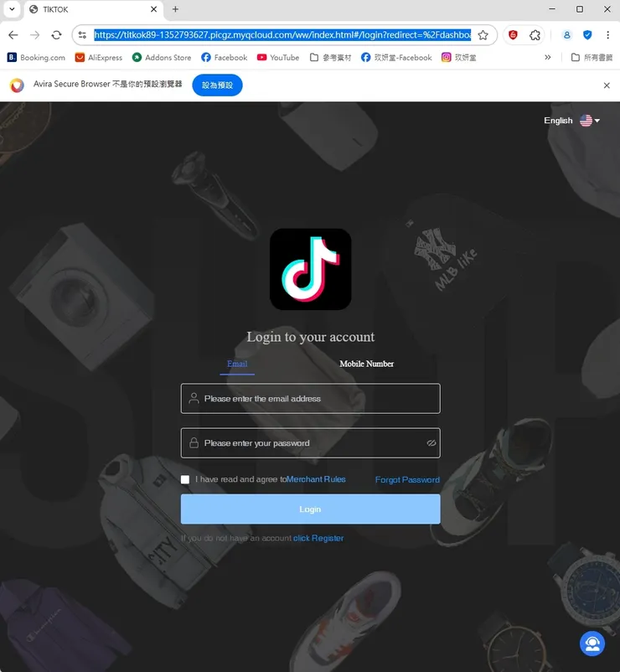
Task: Select the URL in the address bar
Action: pyautogui.click(x=282, y=35)
